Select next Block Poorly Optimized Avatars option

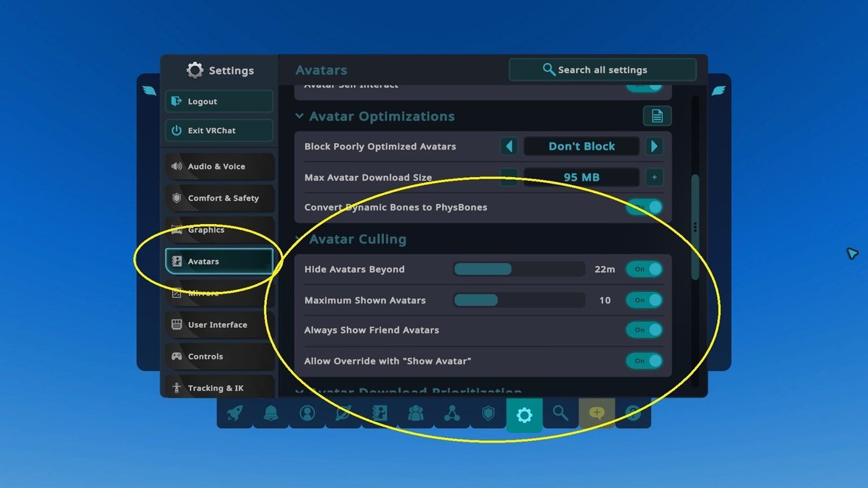coord(654,146)
